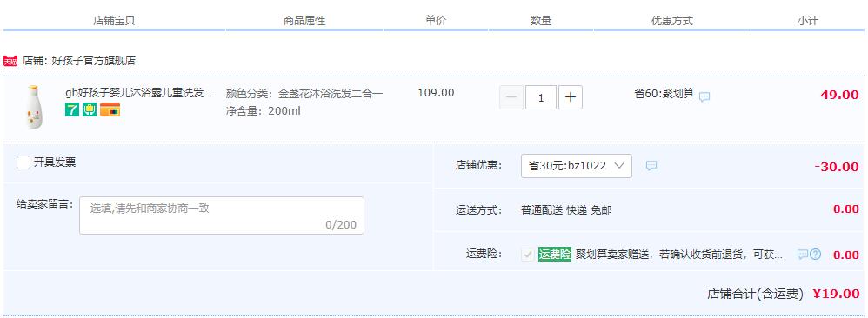
Task: Decrease quantity with the minus button
Action: click(511, 98)
